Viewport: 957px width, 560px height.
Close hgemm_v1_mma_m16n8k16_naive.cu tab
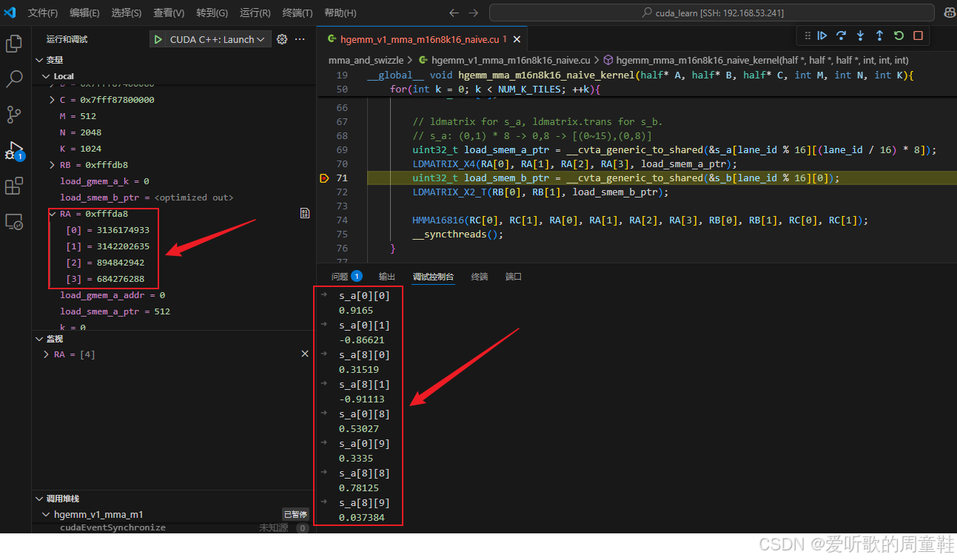[x=517, y=40]
